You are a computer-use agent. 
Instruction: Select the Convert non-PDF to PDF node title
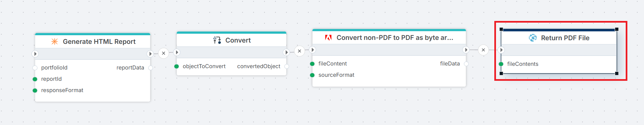395,38
